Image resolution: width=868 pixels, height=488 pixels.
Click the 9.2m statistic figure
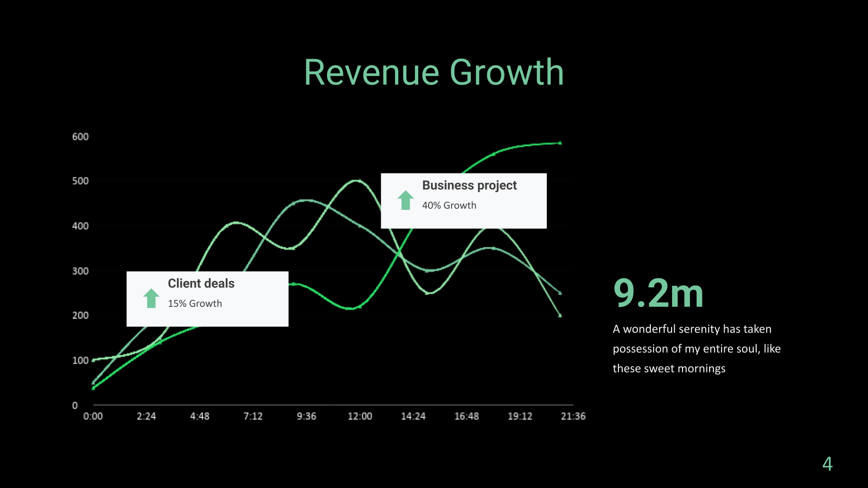[x=658, y=293]
